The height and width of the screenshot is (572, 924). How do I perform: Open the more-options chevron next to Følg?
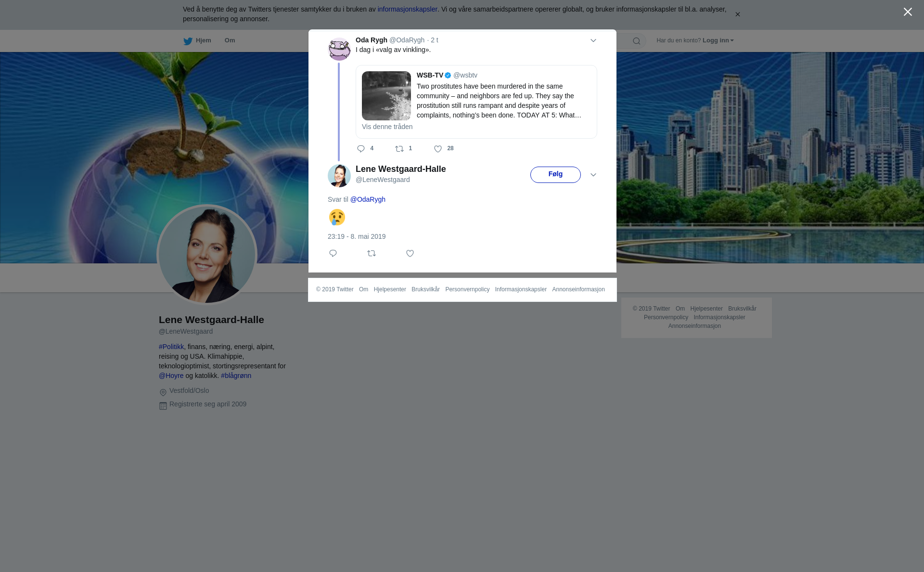click(593, 175)
